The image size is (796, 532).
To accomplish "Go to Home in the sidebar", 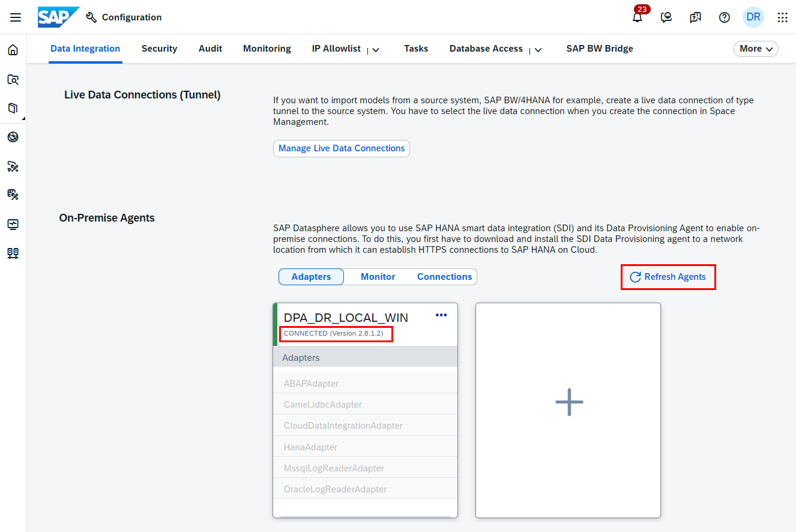I will click(x=13, y=50).
